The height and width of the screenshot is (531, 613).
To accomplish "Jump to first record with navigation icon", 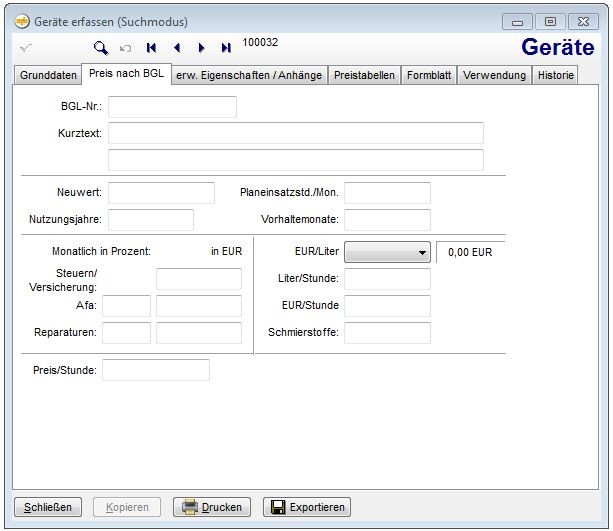I will click(151, 47).
